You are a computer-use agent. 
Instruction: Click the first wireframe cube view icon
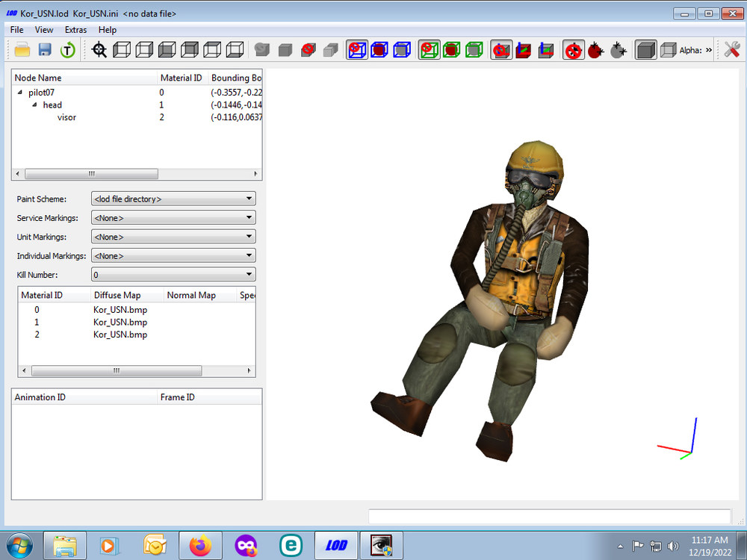(122, 49)
